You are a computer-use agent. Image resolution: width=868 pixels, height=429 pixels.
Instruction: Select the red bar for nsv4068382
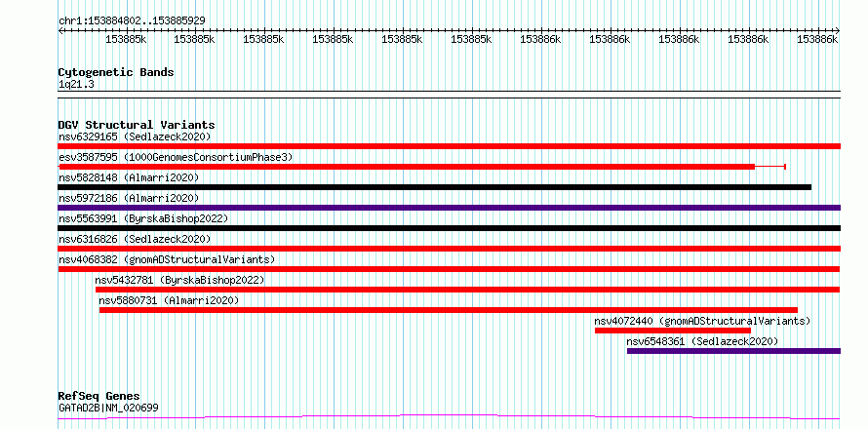tap(449, 269)
